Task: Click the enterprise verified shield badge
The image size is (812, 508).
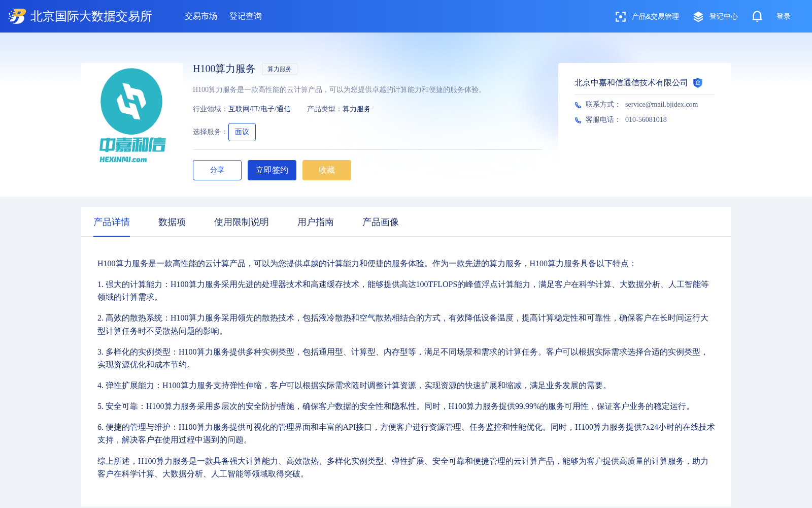Action: coord(698,83)
